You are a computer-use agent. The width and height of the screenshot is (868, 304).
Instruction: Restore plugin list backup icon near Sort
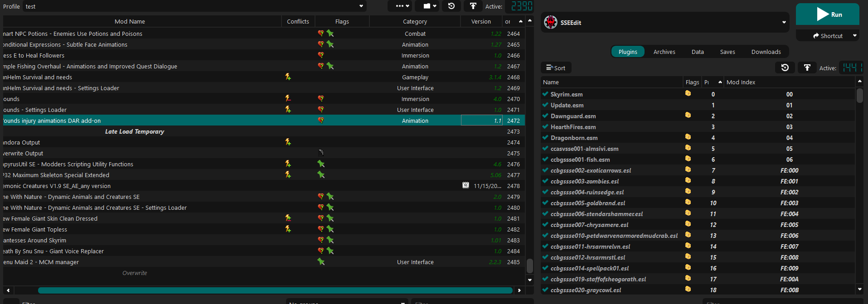[785, 68]
